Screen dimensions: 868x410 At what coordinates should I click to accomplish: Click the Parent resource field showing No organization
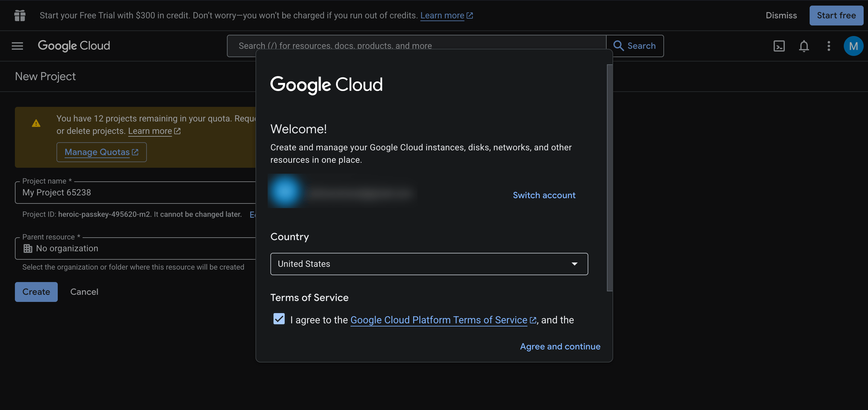(135, 248)
